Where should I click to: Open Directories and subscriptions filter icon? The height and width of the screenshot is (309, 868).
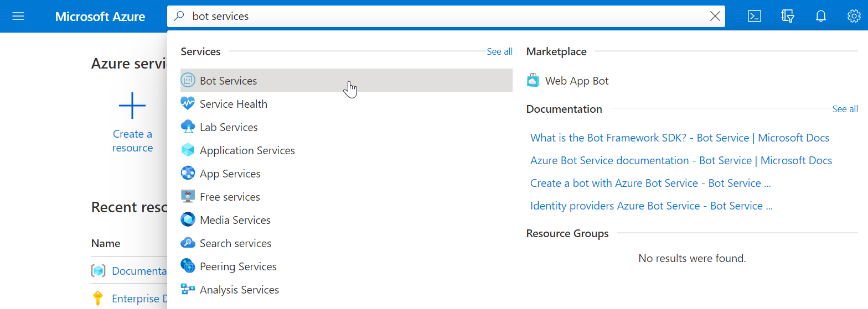coord(788,16)
